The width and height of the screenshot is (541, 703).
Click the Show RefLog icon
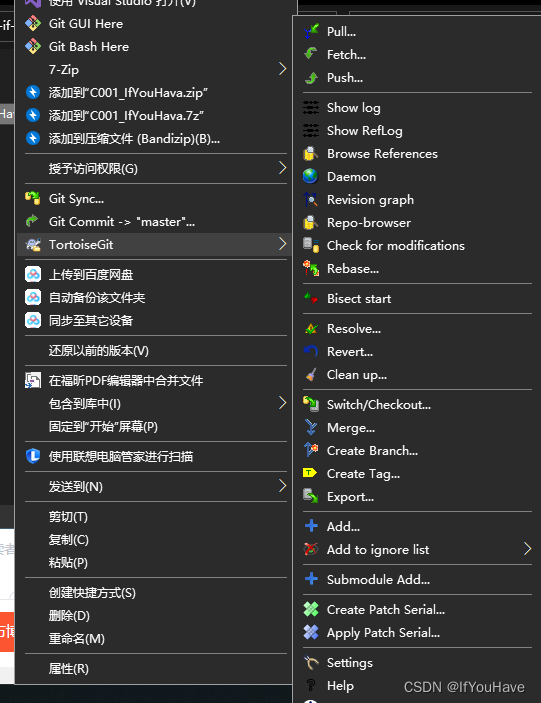[311, 130]
